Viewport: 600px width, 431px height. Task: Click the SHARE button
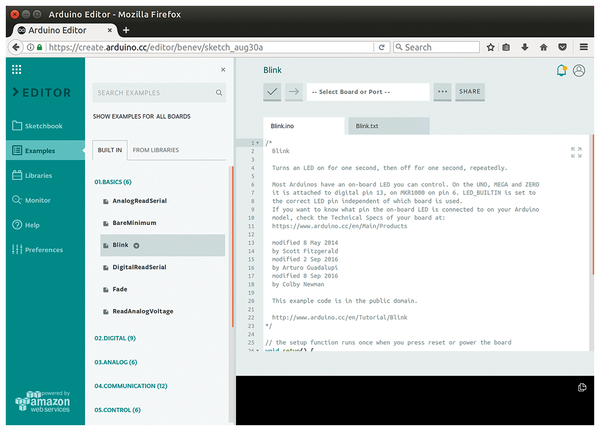point(470,92)
